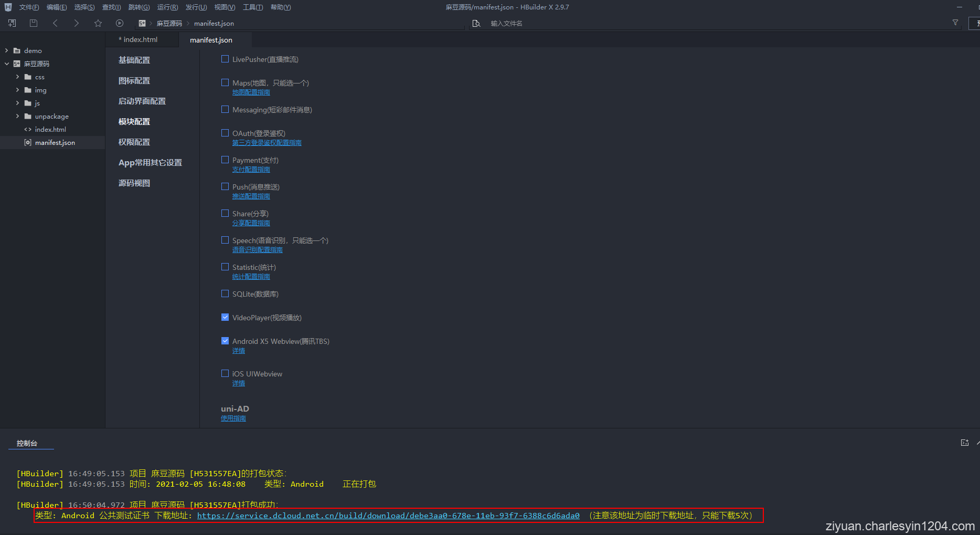
Task: Go forward with the right arrow icon
Action: [77, 23]
